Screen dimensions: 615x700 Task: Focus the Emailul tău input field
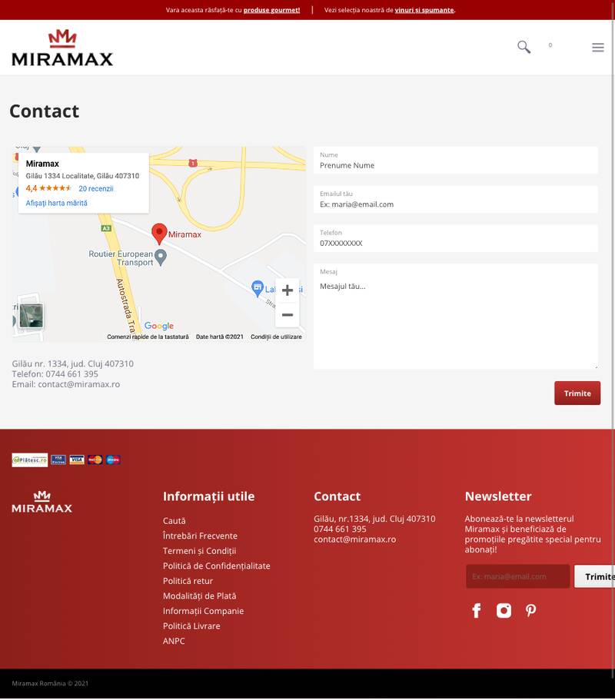(x=456, y=199)
